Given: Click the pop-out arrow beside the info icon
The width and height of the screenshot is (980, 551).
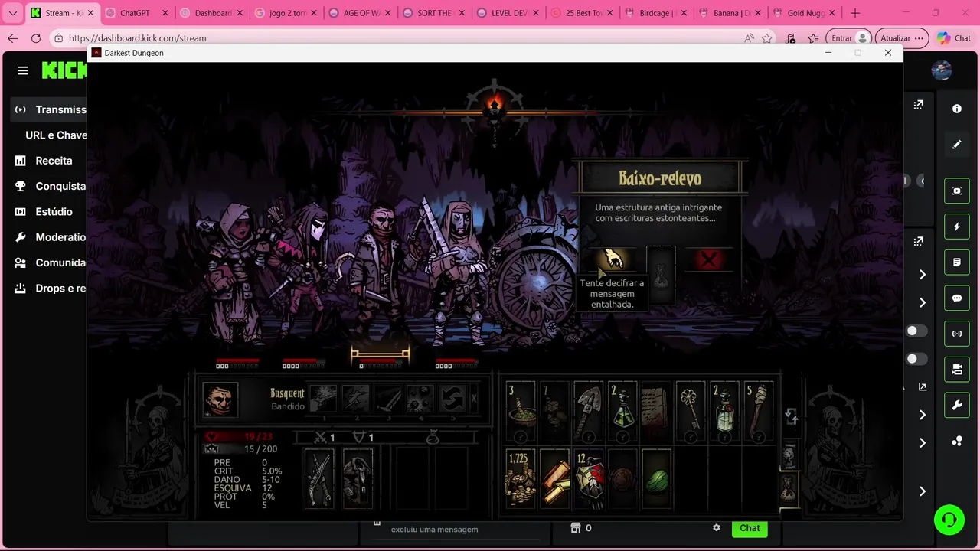Looking at the screenshot, I should point(918,105).
